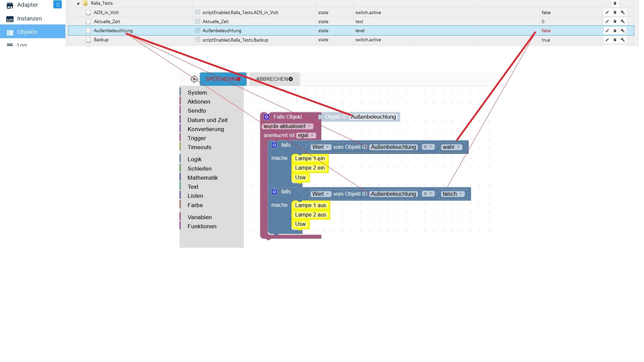Delete the Backup object via trash icon
This screenshot has width=644, height=362.
pyautogui.click(x=615, y=40)
